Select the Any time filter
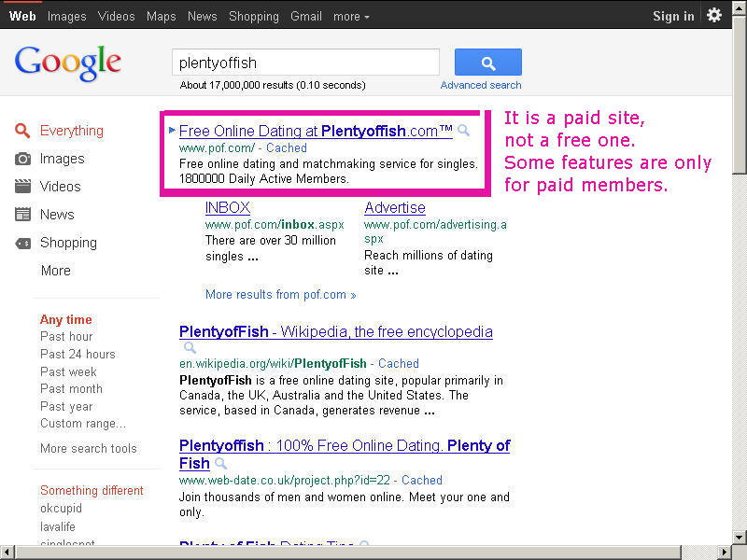Screen dimensions: 747x560 point(65,319)
